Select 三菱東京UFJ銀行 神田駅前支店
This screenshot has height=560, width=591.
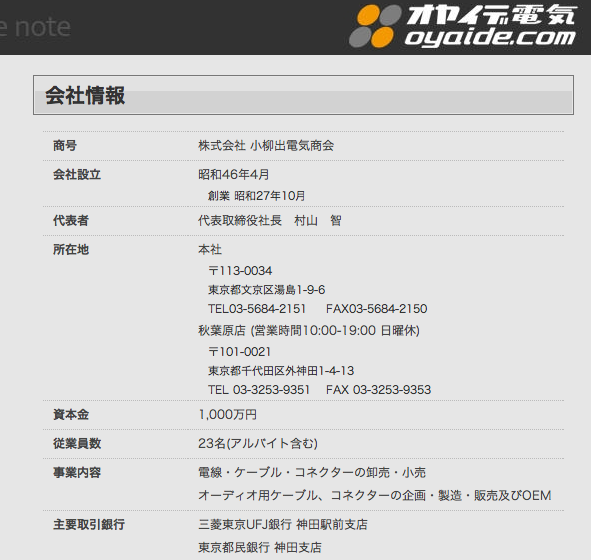[283, 524]
